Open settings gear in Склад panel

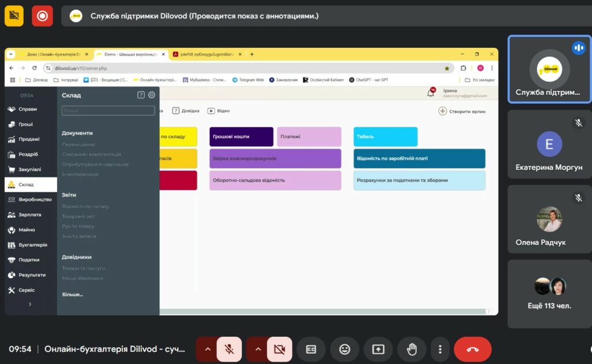click(x=151, y=95)
